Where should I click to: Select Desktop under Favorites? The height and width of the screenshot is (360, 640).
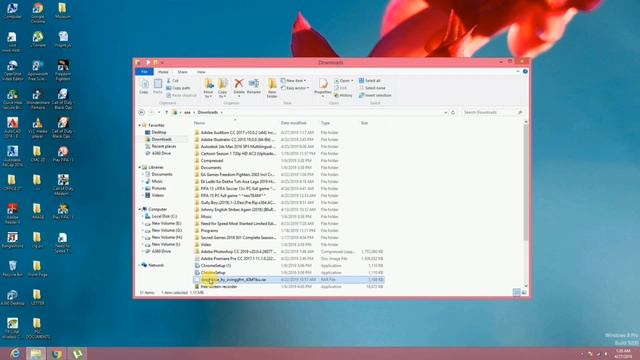click(x=159, y=132)
